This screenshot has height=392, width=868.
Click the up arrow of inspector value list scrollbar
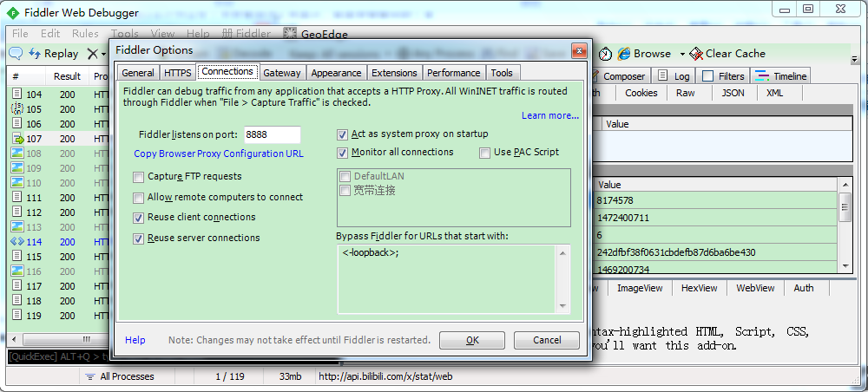(x=845, y=186)
